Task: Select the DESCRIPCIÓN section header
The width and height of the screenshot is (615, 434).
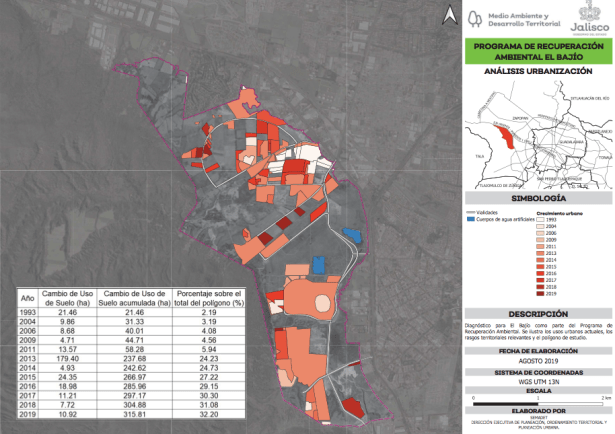Action: (537, 313)
